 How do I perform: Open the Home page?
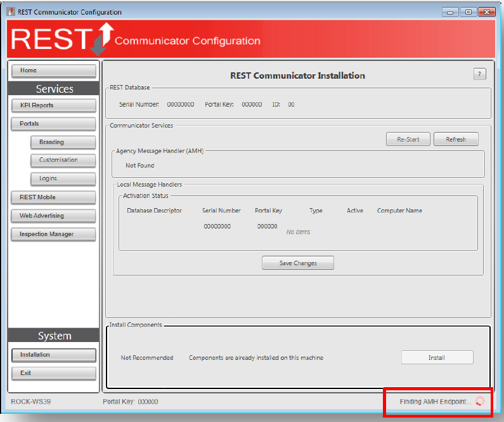[x=54, y=71]
